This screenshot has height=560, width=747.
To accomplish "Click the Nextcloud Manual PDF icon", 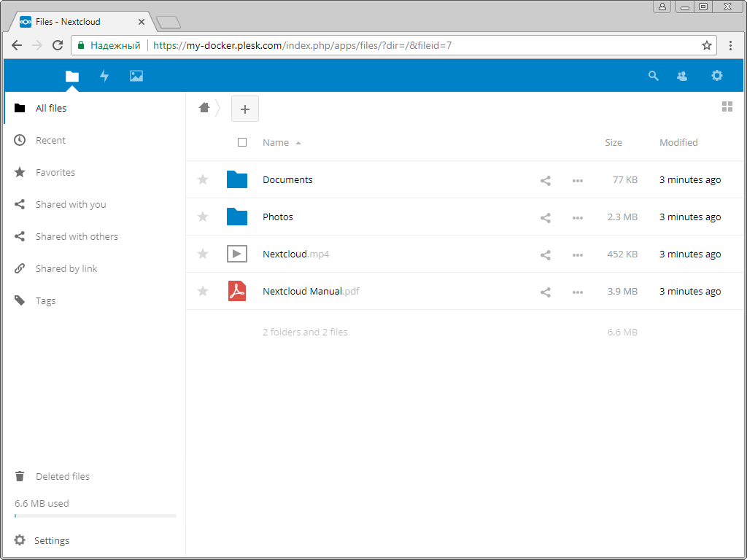I will tap(237, 291).
